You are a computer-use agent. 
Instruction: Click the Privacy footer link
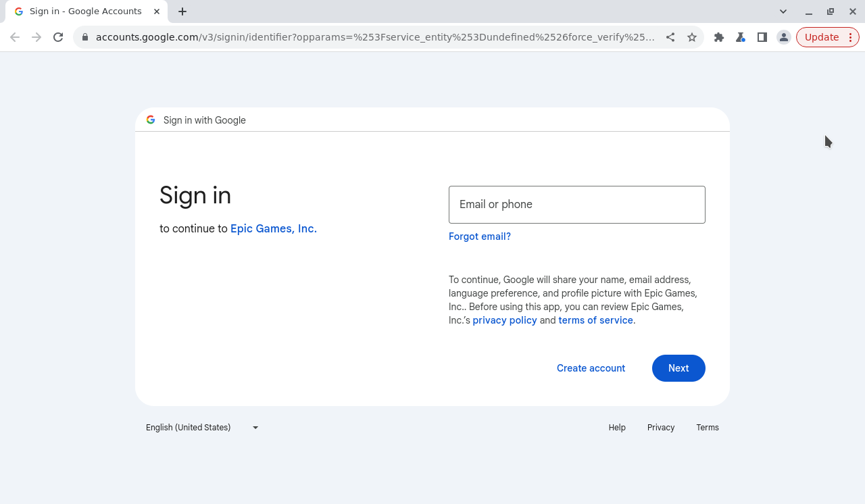pyautogui.click(x=661, y=428)
